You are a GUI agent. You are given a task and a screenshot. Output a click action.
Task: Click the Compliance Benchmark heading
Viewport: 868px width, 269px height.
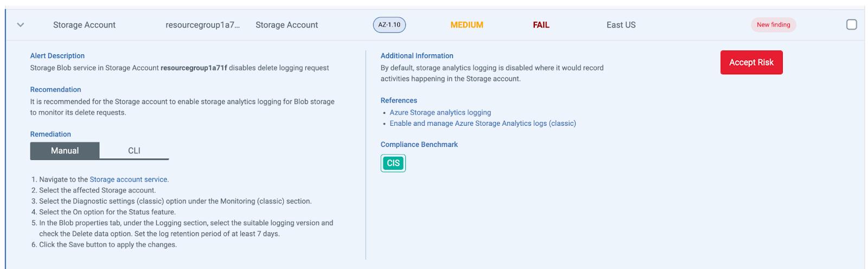[419, 144]
